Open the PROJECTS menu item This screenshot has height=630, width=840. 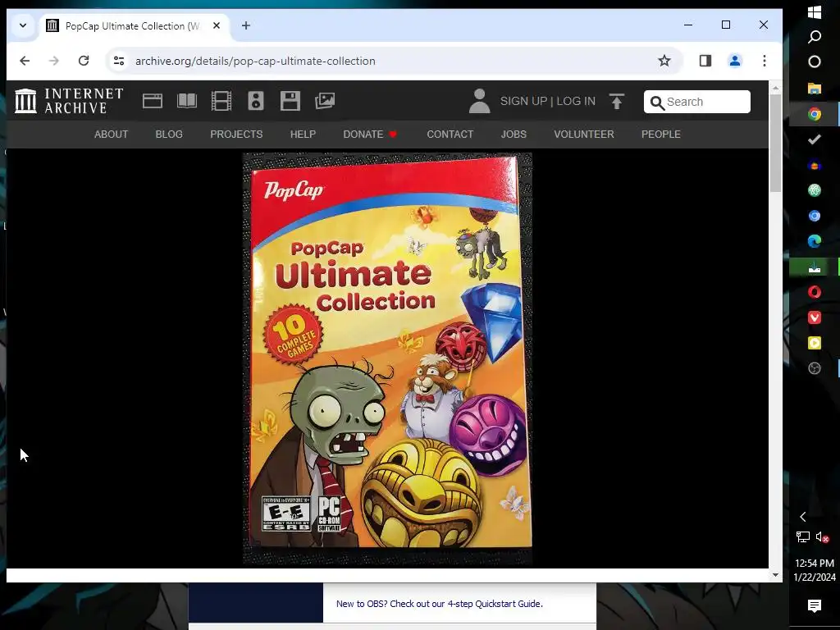point(236,134)
